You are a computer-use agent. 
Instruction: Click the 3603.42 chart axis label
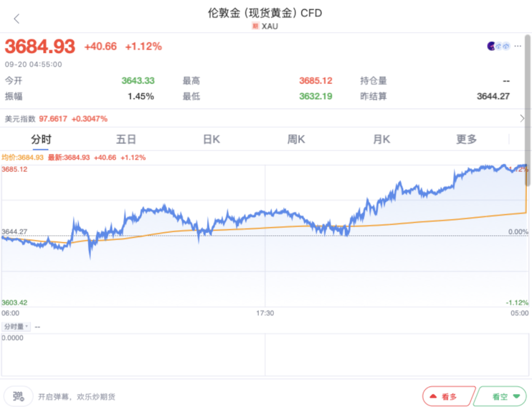pos(14,302)
